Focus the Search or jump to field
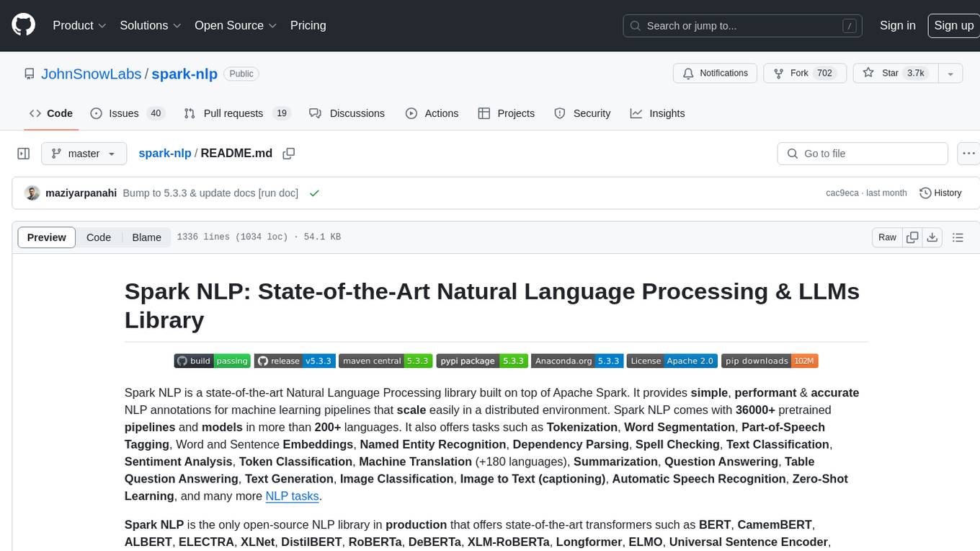Screen dimensions: 980x551 tap(743, 26)
